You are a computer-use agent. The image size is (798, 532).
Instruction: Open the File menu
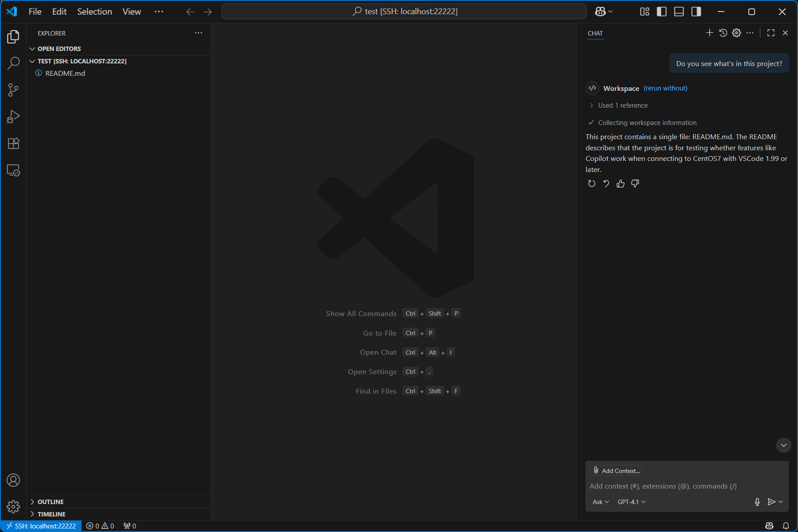[35, 12]
